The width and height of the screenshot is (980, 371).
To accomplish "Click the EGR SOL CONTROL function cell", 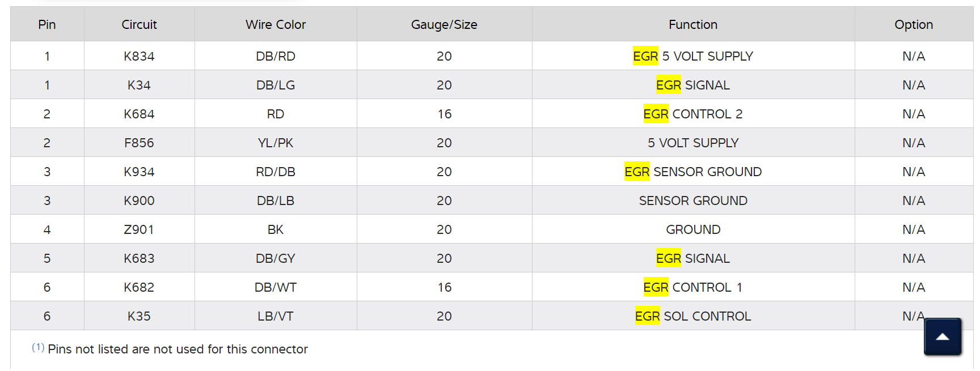I will coord(693,316).
